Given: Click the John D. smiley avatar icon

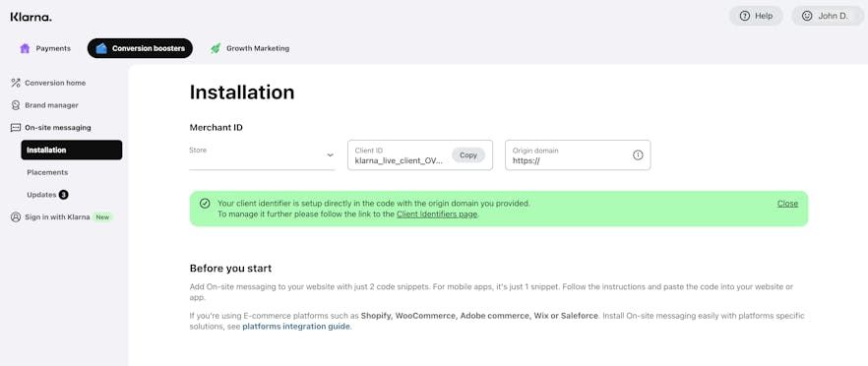Looking at the screenshot, I should (807, 16).
